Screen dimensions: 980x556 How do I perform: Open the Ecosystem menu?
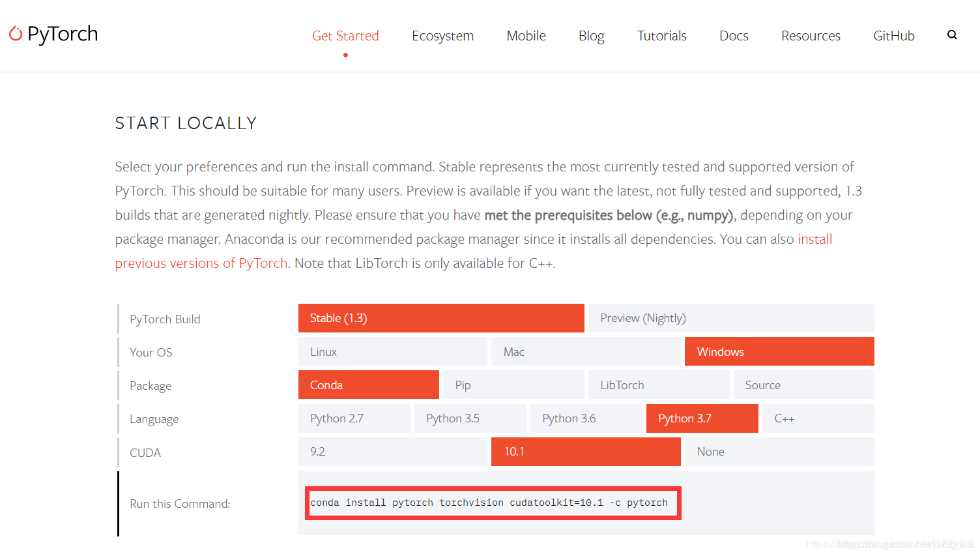tap(442, 36)
